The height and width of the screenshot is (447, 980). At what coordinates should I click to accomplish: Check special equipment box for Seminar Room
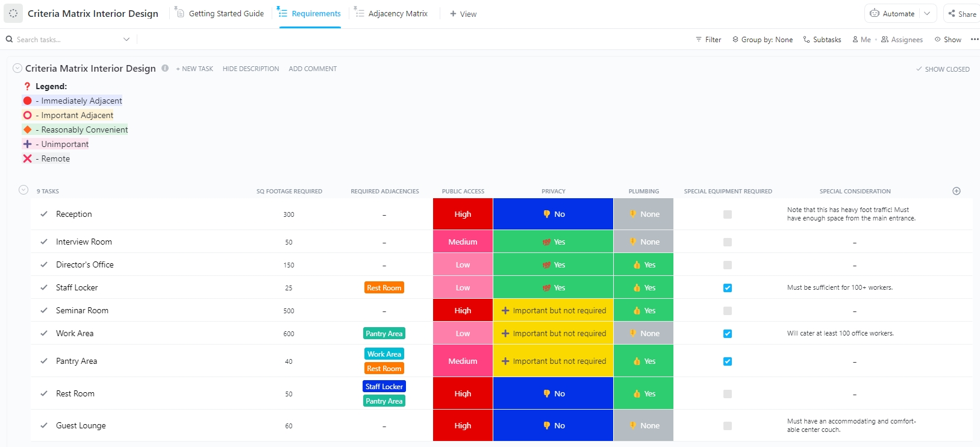pos(728,311)
